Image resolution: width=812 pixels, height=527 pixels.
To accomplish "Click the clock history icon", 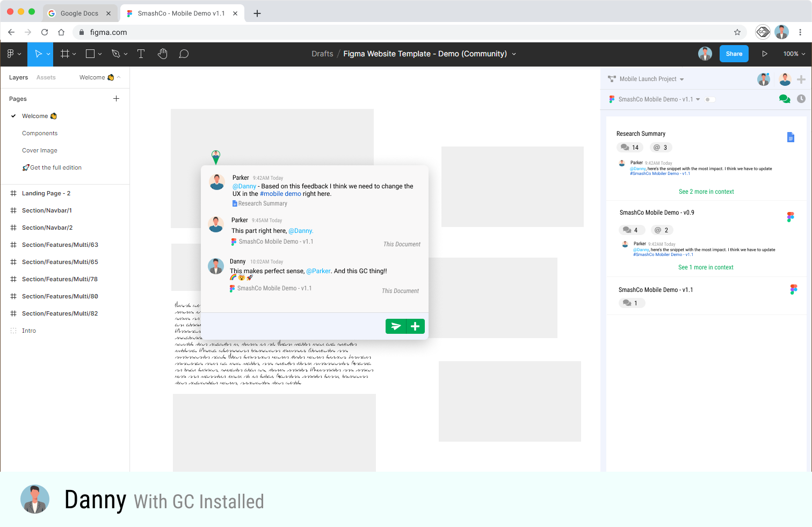I will point(801,99).
